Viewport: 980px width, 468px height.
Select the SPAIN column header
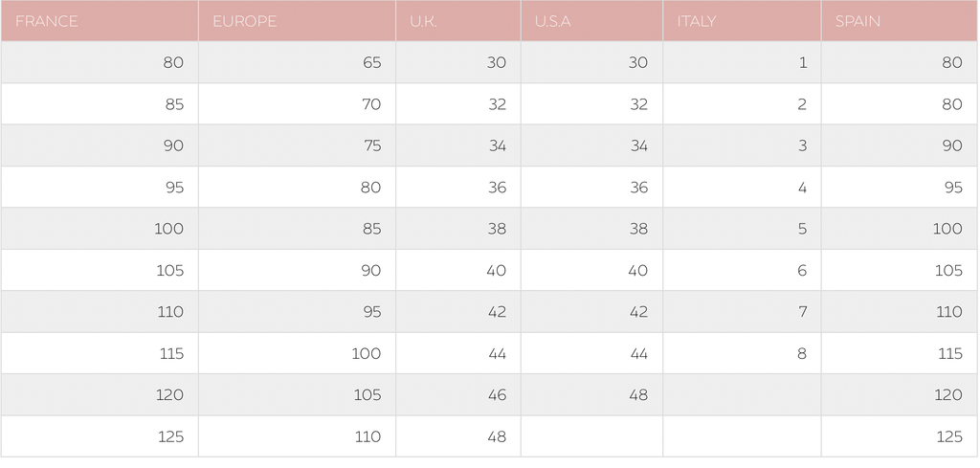point(857,21)
